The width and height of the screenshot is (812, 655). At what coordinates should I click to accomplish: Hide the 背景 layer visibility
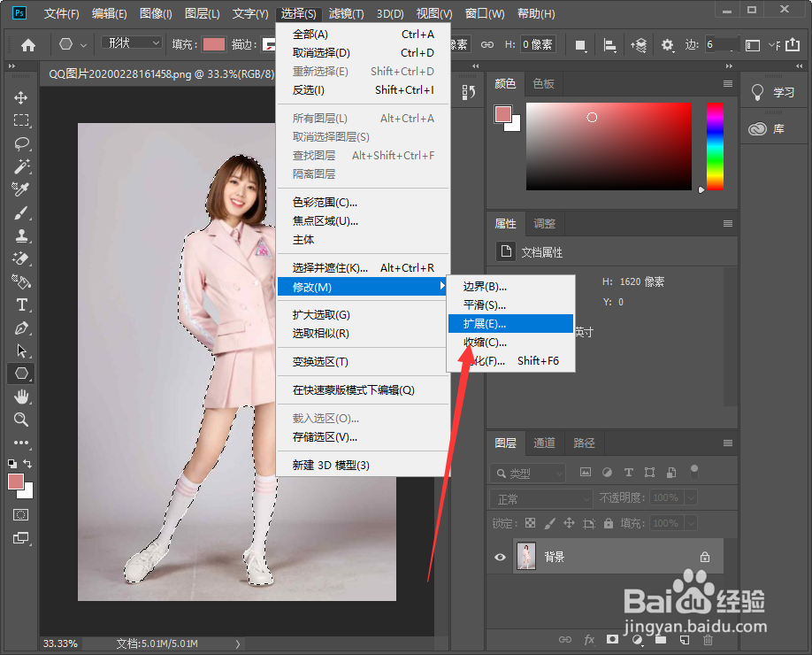point(500,557)
